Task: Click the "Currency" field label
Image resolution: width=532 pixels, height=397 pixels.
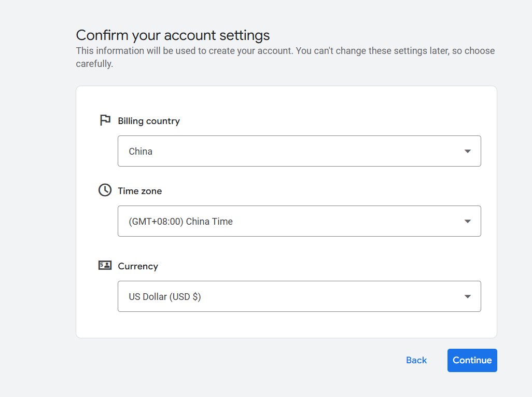Action: tap(138, 266)
